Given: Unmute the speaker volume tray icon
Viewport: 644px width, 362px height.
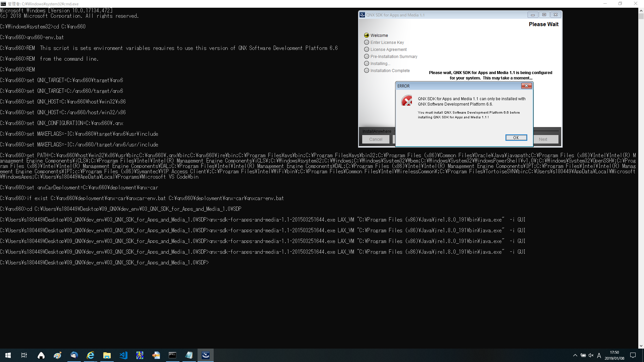Looking at the screenshot, I should point(591,355).
